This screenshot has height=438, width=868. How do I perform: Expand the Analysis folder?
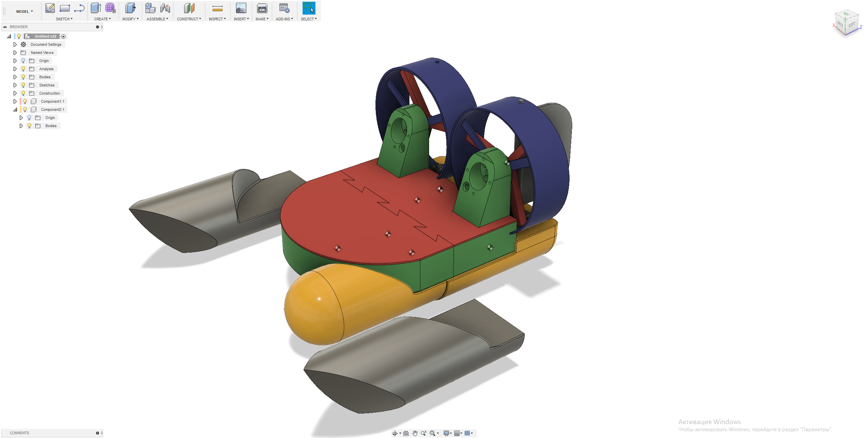click(15, 69)
